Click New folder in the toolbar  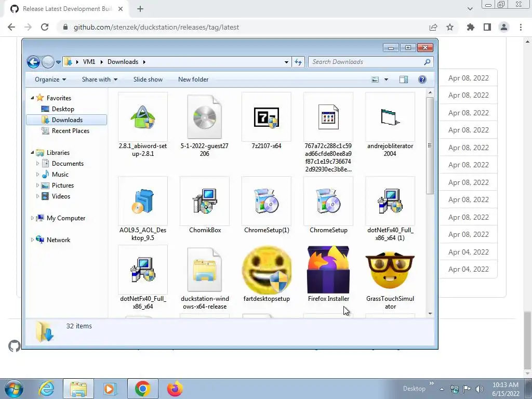coord(193,79)
